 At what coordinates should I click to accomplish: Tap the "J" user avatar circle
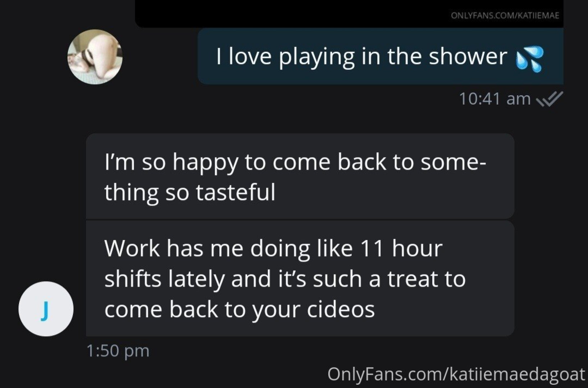tap(46, 309)
